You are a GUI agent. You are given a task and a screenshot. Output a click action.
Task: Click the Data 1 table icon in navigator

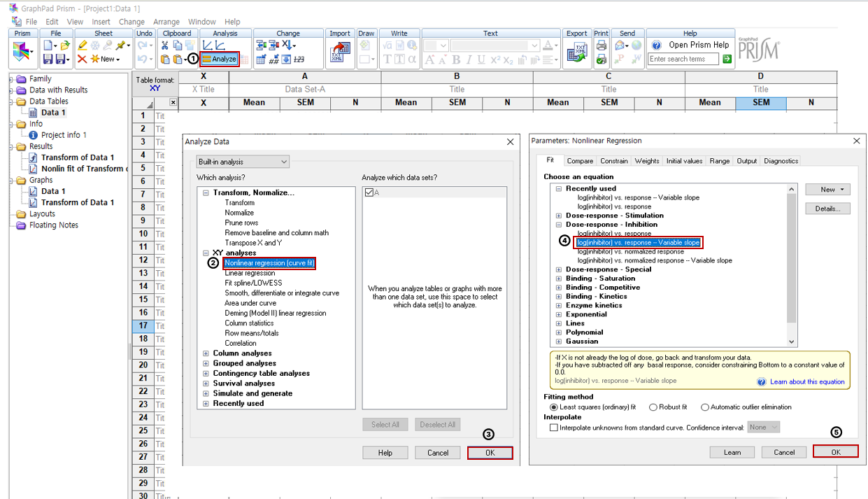pyautogui.click(x=34, y=112)
